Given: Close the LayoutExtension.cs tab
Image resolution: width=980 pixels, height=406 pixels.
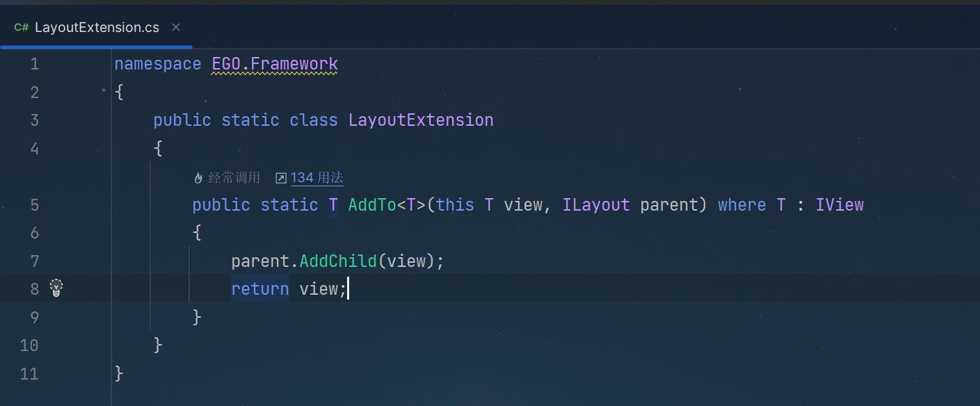Looking at the screenshot, I should point(176,27).
